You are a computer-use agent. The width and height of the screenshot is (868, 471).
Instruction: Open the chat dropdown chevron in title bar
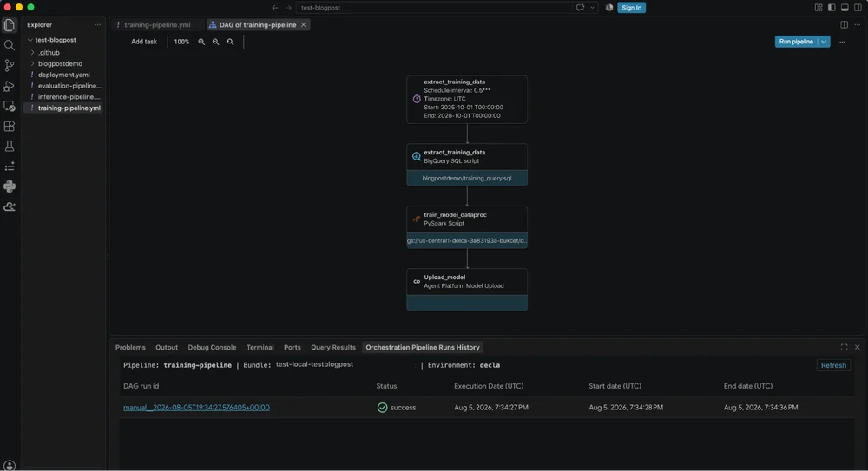[x=592, y=8]
